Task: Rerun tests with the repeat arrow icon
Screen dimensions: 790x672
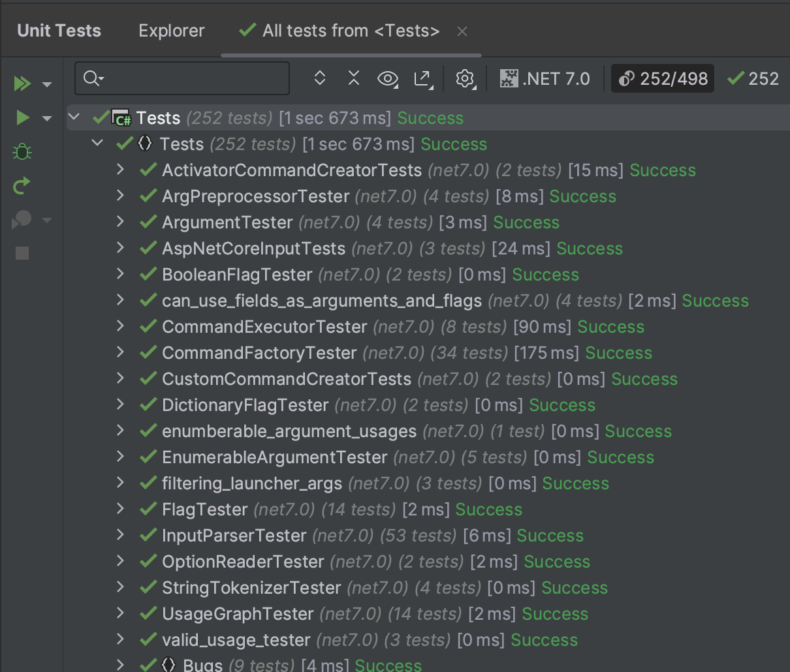Action: 21,185
